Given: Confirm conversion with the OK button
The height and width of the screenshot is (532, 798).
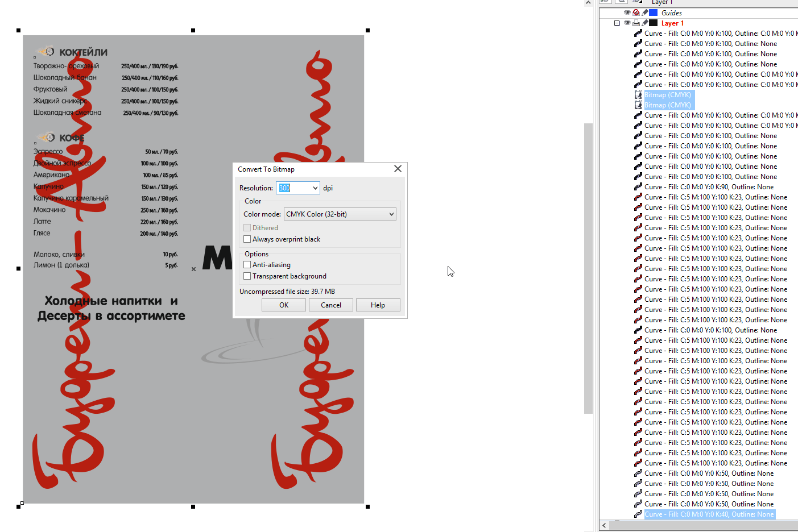Looking at the screenshot, I should point(284,305).
